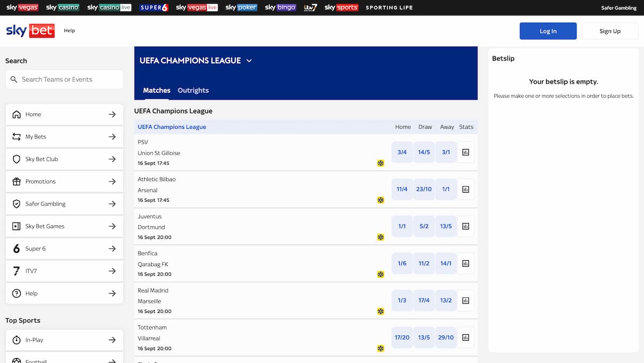Open the Sky Sports brand link
Screen dimensions: 644x363
341,7
